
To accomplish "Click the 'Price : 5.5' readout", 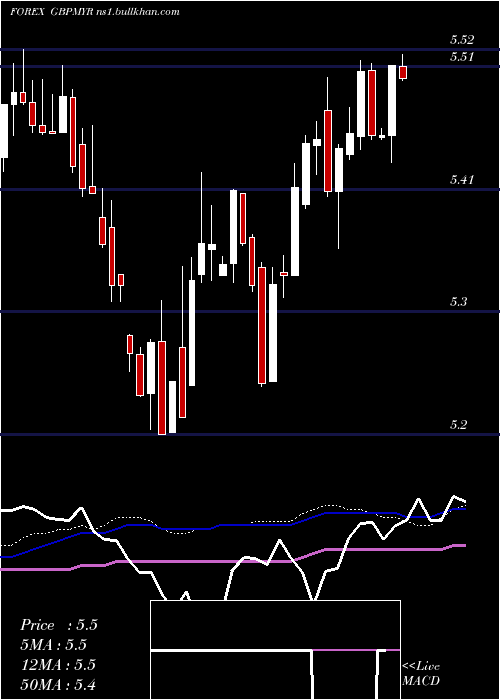I will (59, 625).
